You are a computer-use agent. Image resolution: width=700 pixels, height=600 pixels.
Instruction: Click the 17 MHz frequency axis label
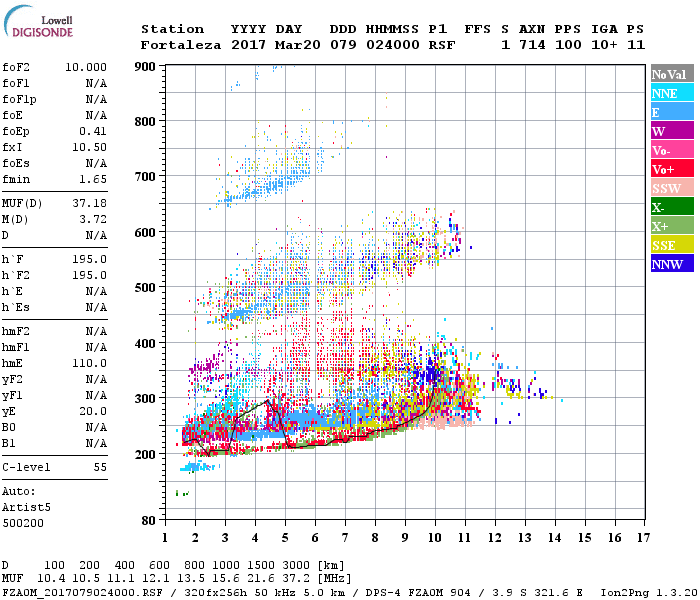(x=643, y=538)
